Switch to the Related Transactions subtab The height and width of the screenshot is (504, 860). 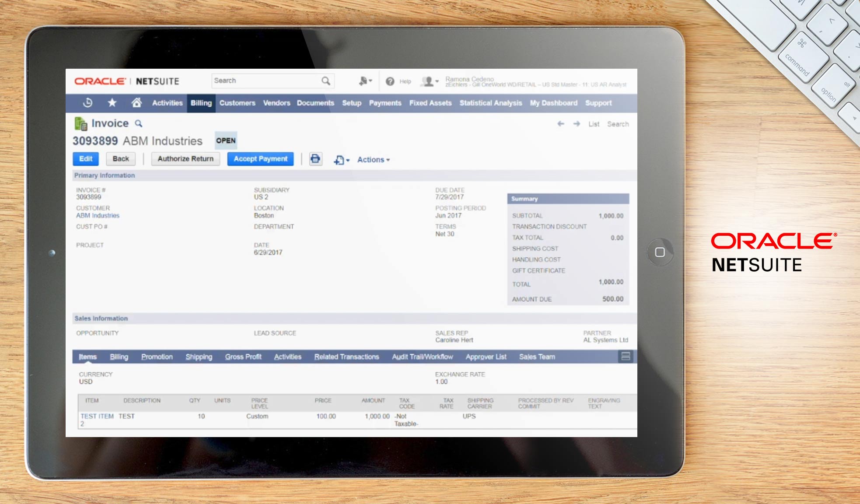pyautogui.click(x=346, y=357)
